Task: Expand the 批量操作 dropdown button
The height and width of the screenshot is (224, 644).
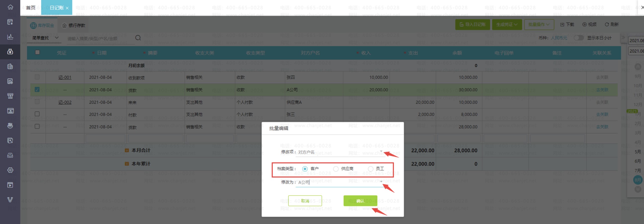Action: click(539, 25)
